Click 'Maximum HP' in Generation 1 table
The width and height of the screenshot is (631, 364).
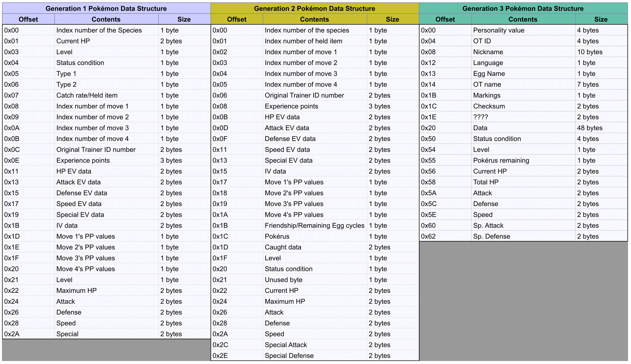point(106,291)
